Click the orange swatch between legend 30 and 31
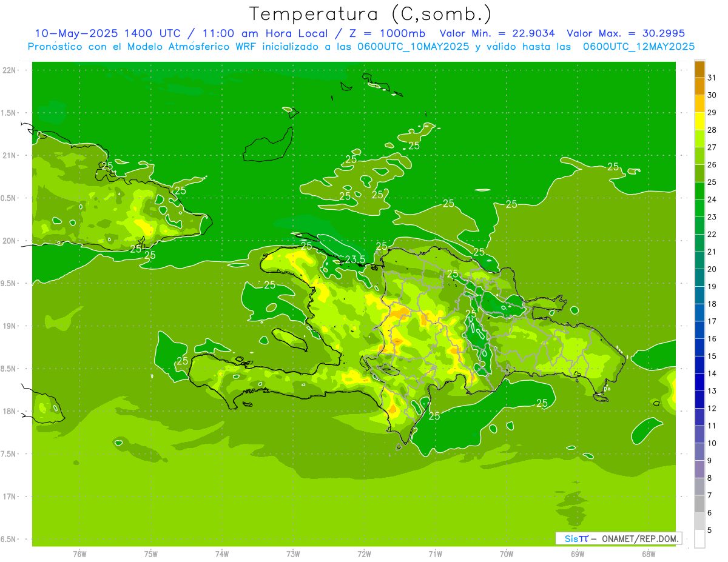Image resolution: width=728 pixels, height=562 pixels. pos(699,86)
